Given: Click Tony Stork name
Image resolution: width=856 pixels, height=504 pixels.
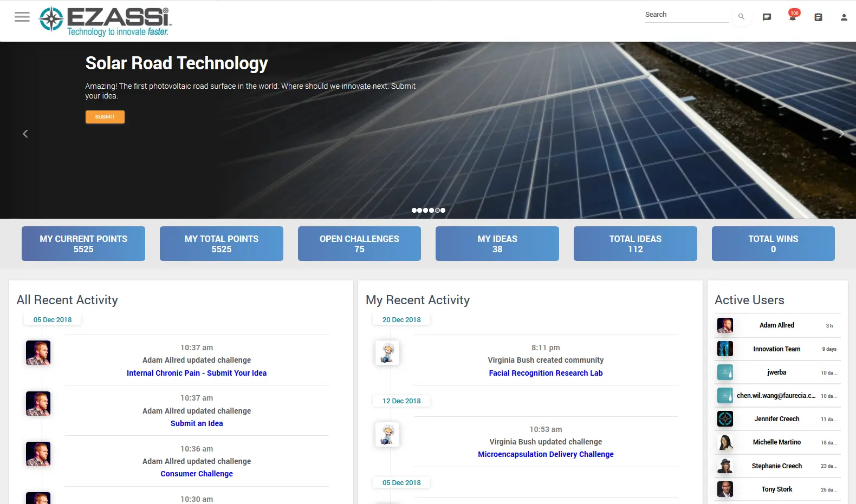Looking at the screenshot, I should (x=777, y=489).
